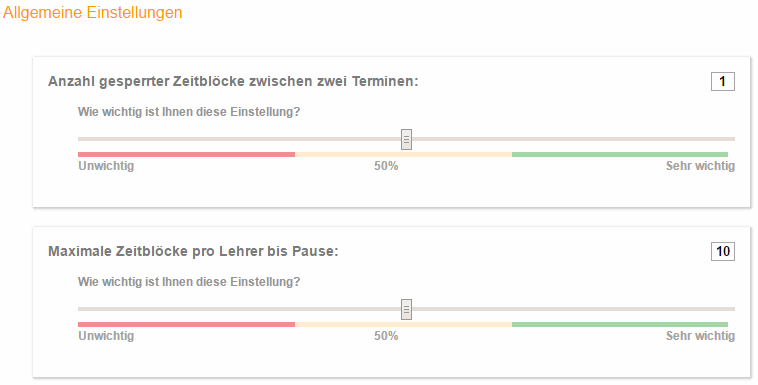Click the slider handle for gesperrter Zeitblöcke importance
This screenshot has width=758, height=385.
(x=407, y=139)
